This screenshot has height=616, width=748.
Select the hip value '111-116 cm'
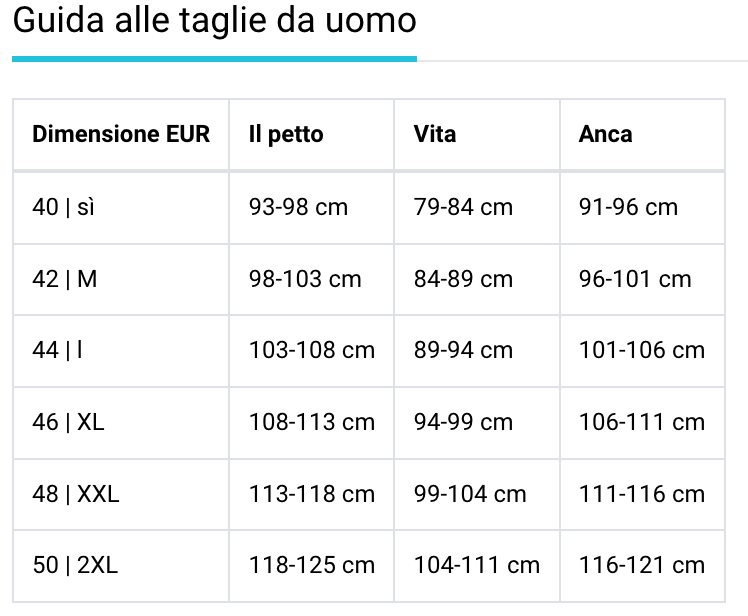click(x=642, y=494)
